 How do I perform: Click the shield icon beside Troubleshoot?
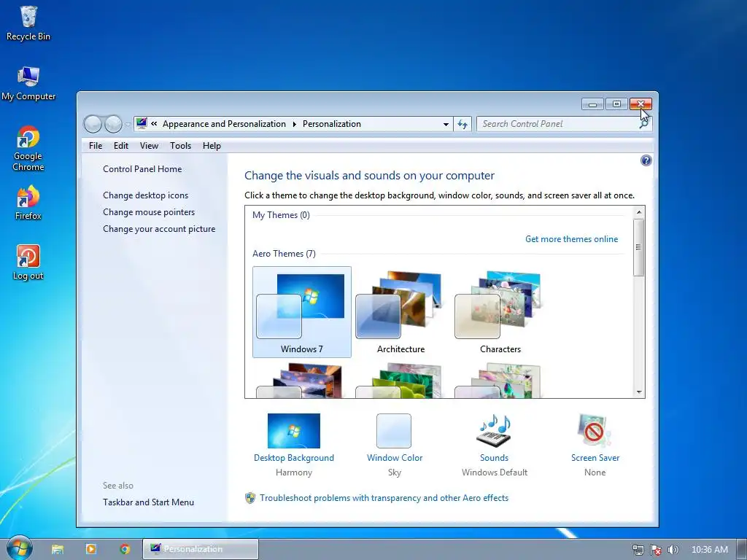coord(250,498)
